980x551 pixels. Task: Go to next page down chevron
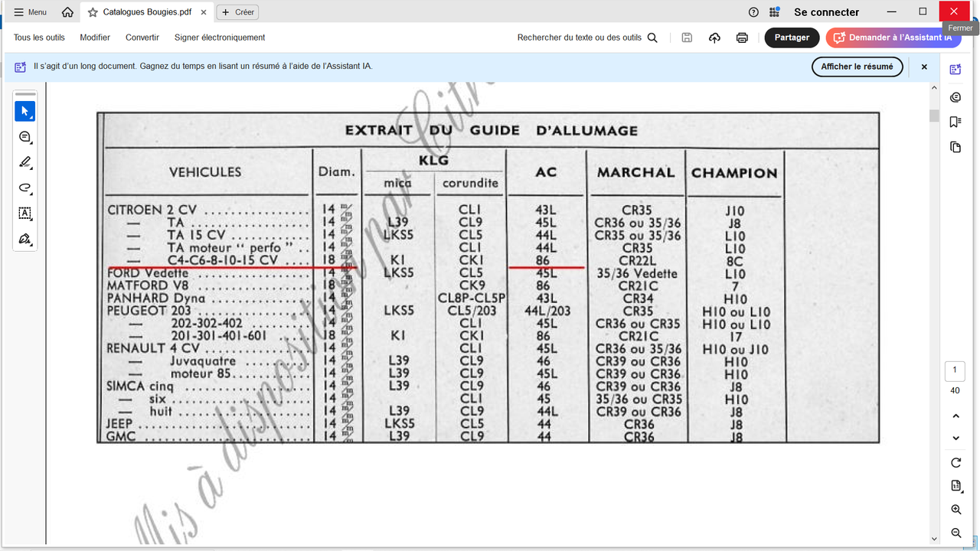[x=955, y=438]
